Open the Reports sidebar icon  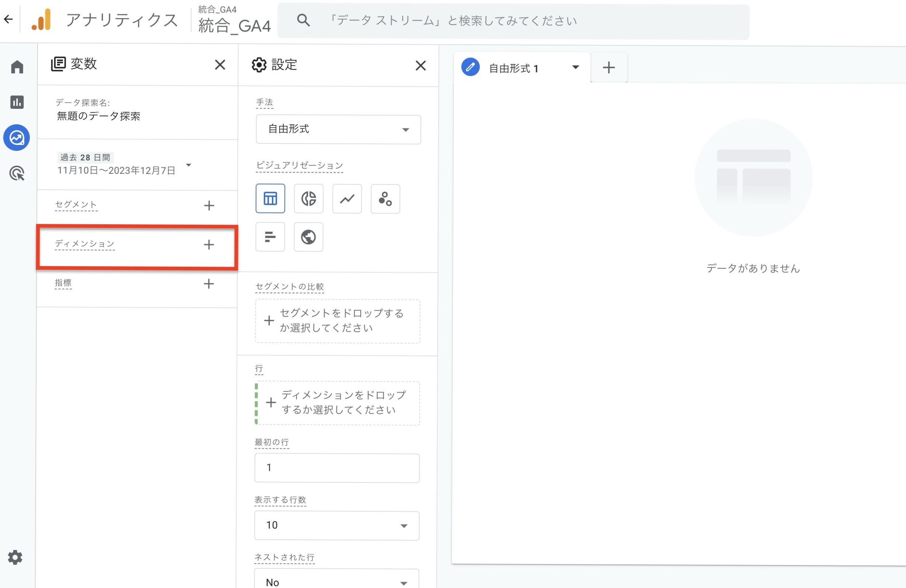pyautogui.click(x=17, y=102)
